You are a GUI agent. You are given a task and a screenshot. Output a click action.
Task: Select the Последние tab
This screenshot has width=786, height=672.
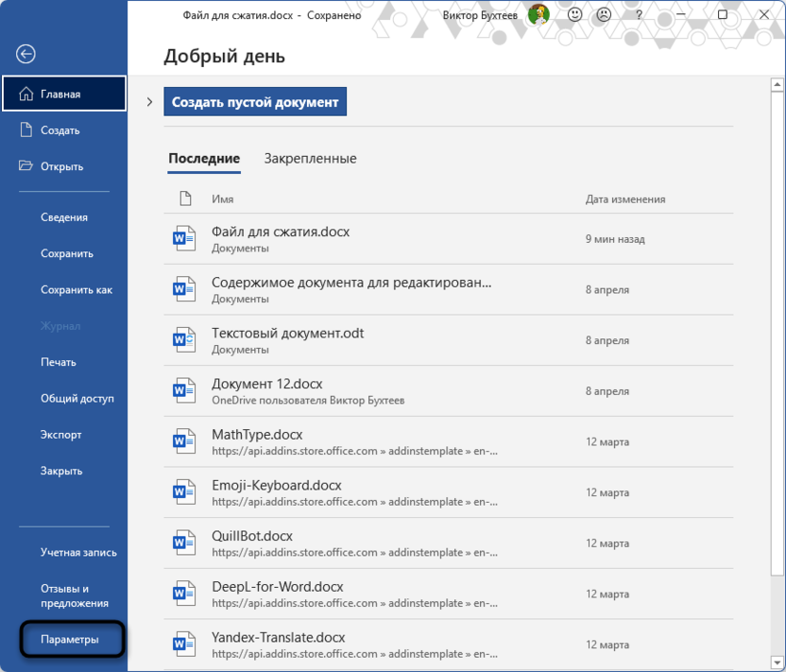(204, 159)
